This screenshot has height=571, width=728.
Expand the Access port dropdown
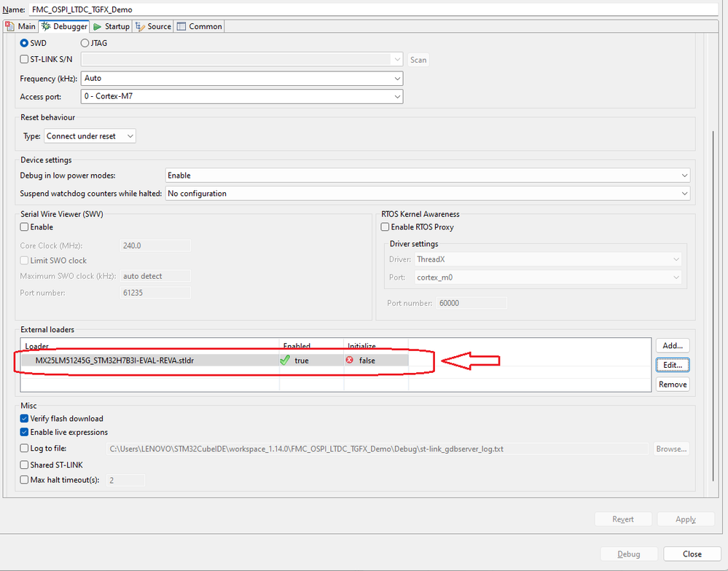242,96
